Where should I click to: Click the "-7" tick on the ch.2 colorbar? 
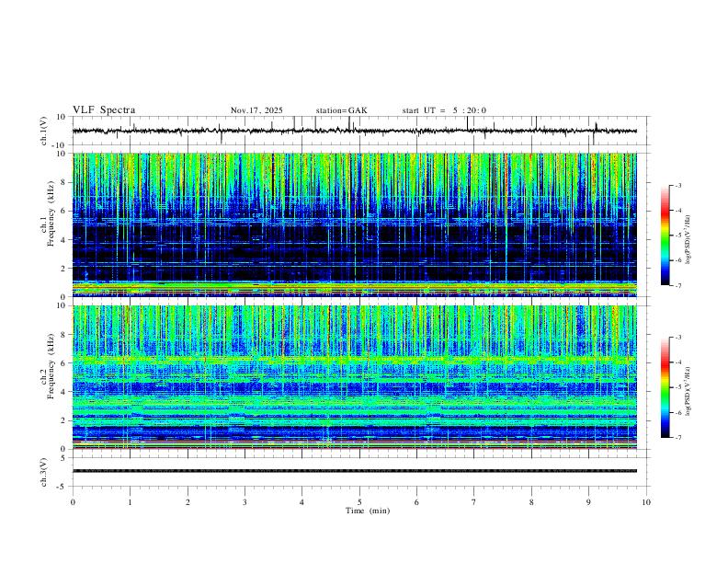pos(677,438)
